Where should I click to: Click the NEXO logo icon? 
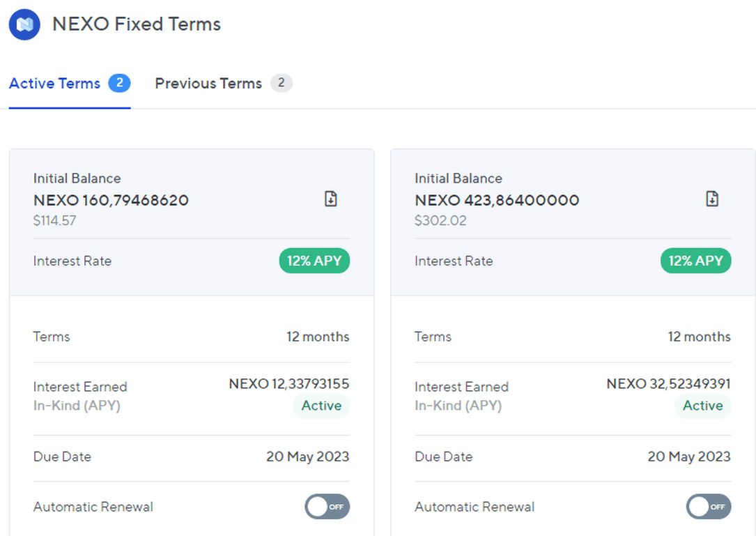(24, 24)
